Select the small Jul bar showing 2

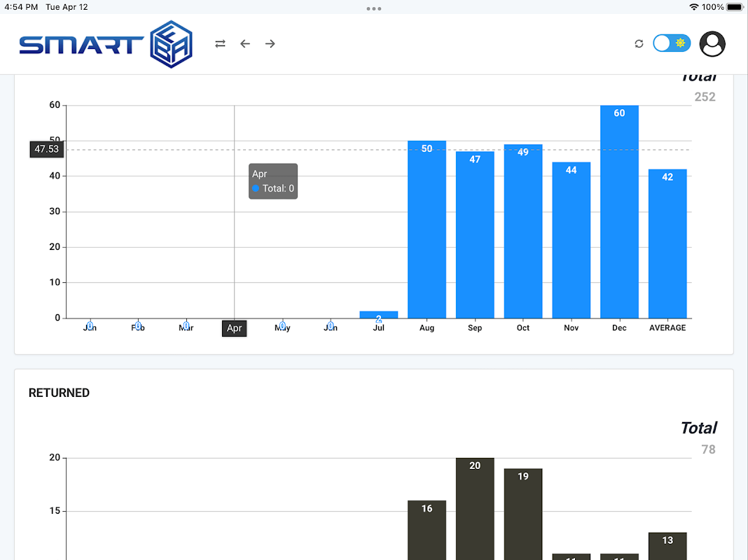pos(379,314)
